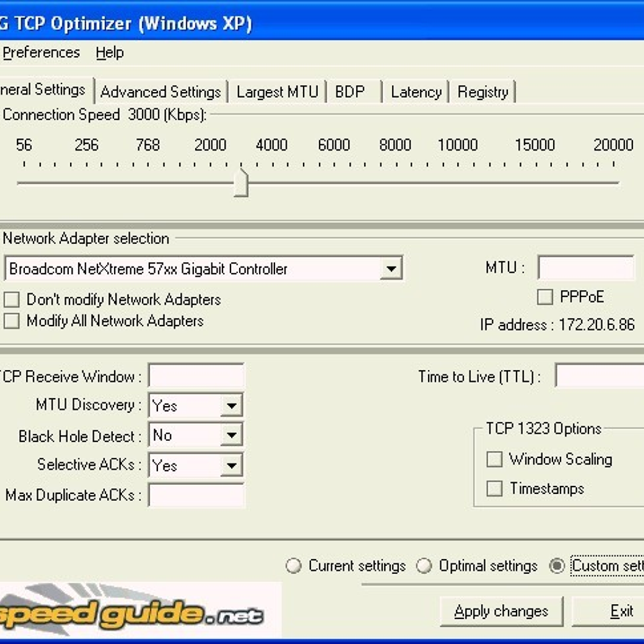The height and width of the screenshot is (644, 644).
Task: Open the Network Adapter selection dropdown
Action: (391, 268)
